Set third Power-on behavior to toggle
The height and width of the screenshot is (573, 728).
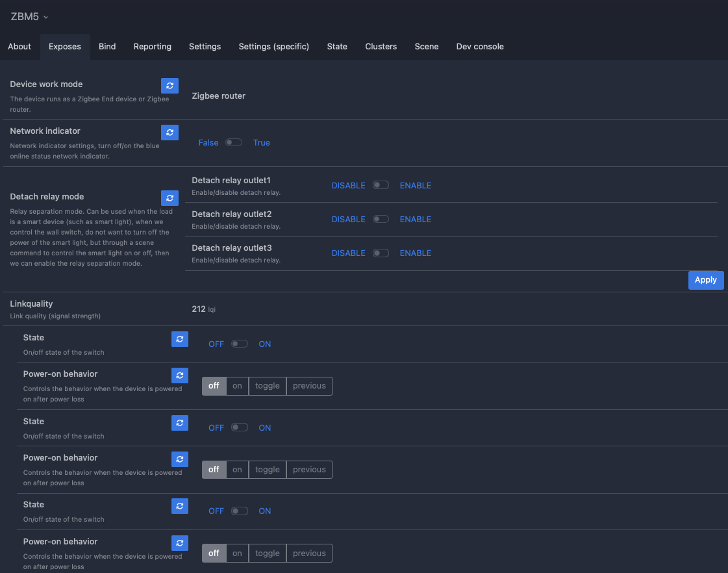tap(268, 553)
